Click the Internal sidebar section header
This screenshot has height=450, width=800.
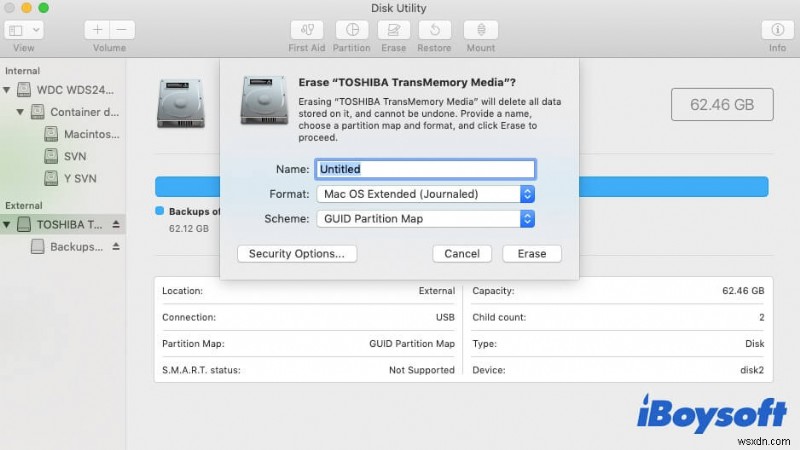[x=22, y=71]
